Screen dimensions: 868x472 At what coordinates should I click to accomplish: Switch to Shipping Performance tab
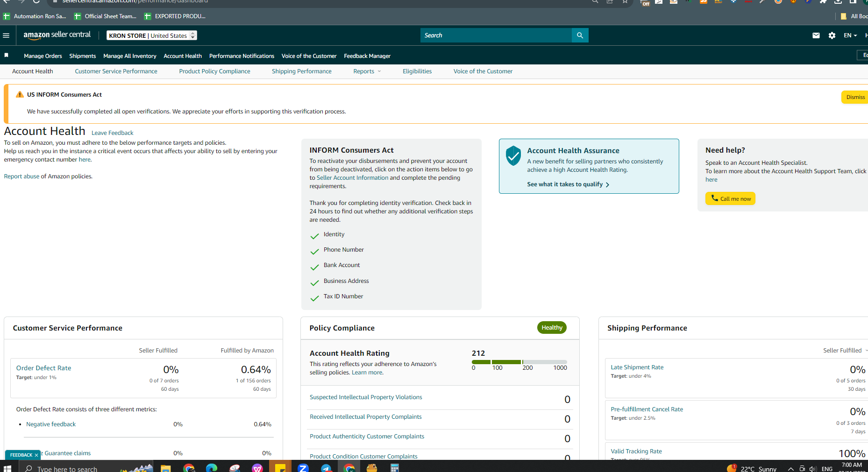coord(302,71)
